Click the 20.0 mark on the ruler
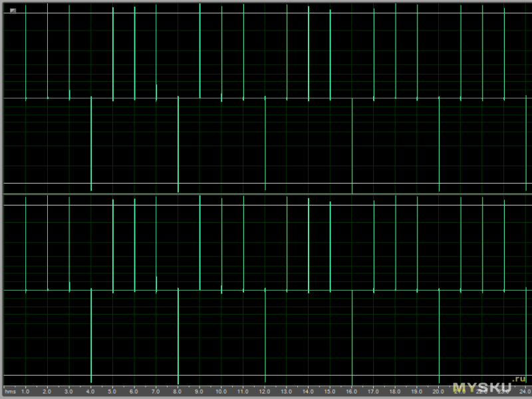532x399 pixels. [x=439, y=390]
